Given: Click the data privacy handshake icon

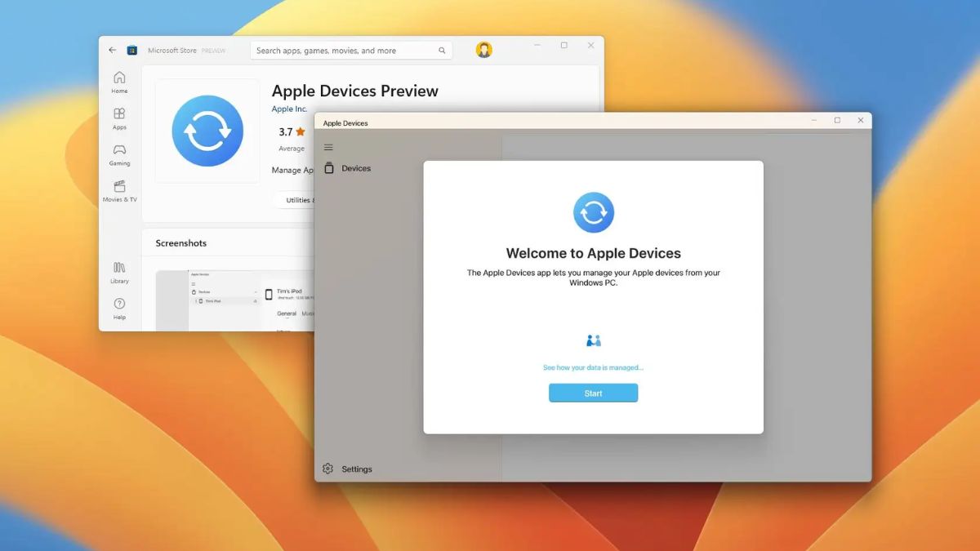Looking at the screenshot, I should coord(594,340).
